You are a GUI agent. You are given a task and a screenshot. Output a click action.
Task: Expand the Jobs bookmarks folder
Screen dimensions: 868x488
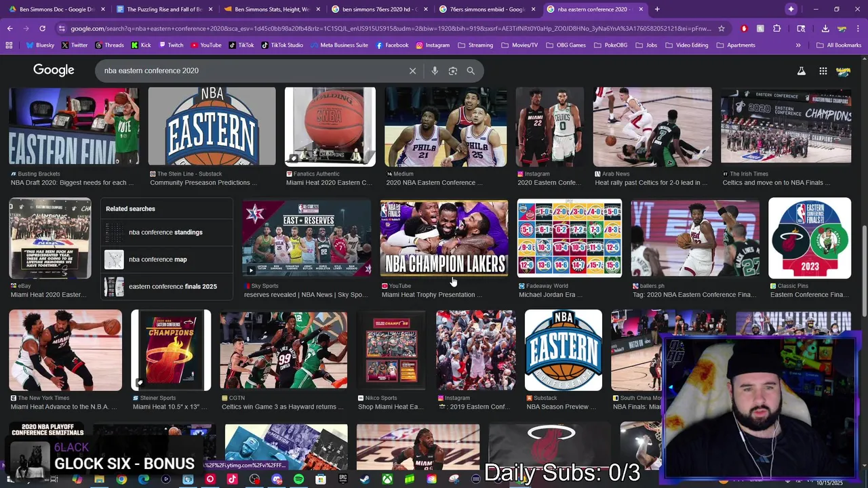coord(647,45)
